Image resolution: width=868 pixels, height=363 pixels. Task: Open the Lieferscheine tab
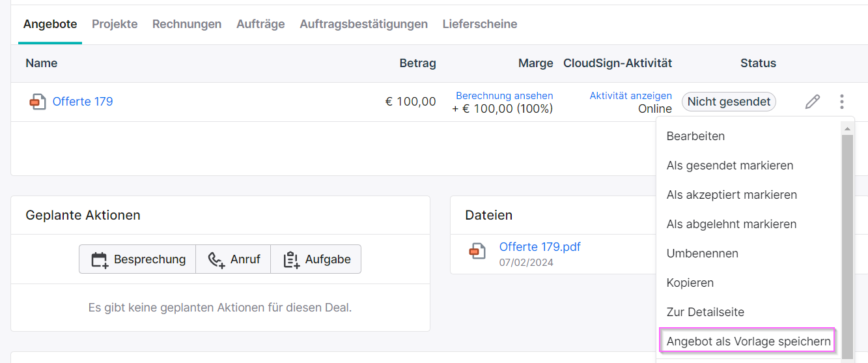tap(480, 24)
